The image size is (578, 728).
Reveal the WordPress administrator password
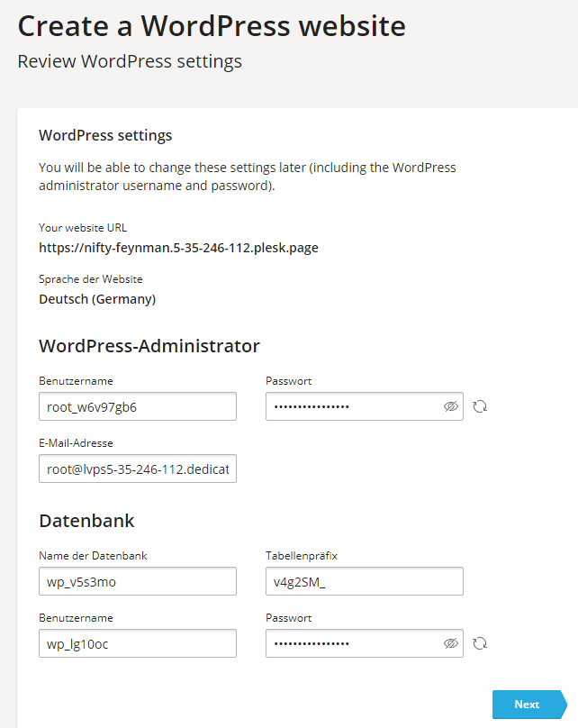tap(451, 406)
